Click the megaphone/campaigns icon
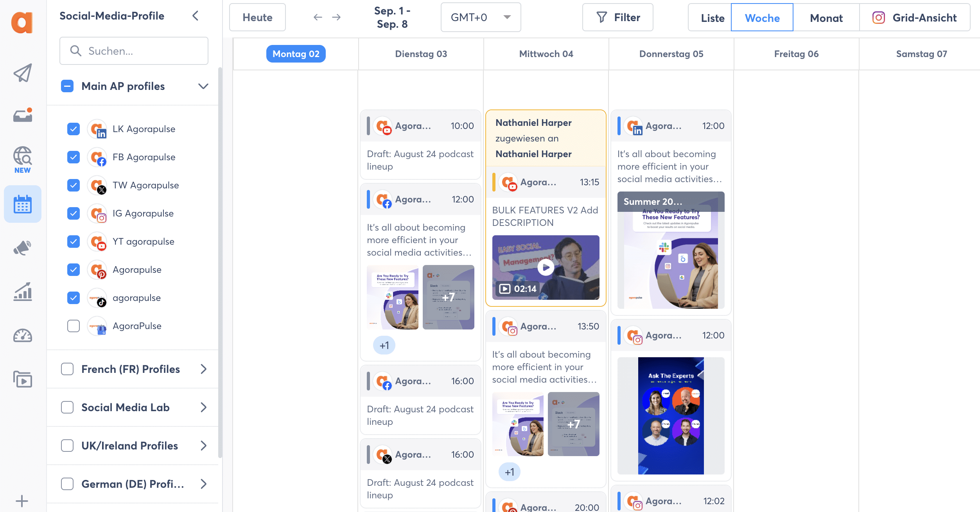 22,247
